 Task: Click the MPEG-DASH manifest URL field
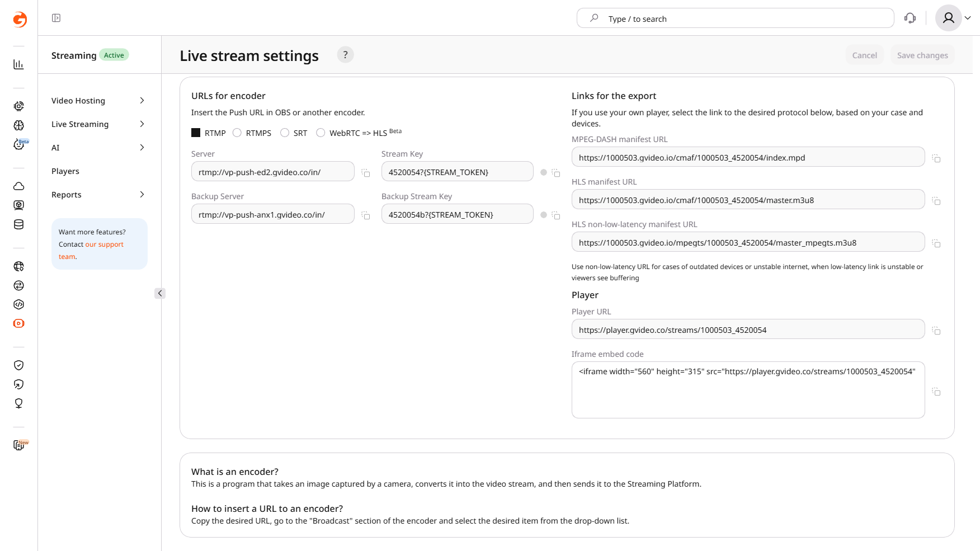(x=748, y=157)
